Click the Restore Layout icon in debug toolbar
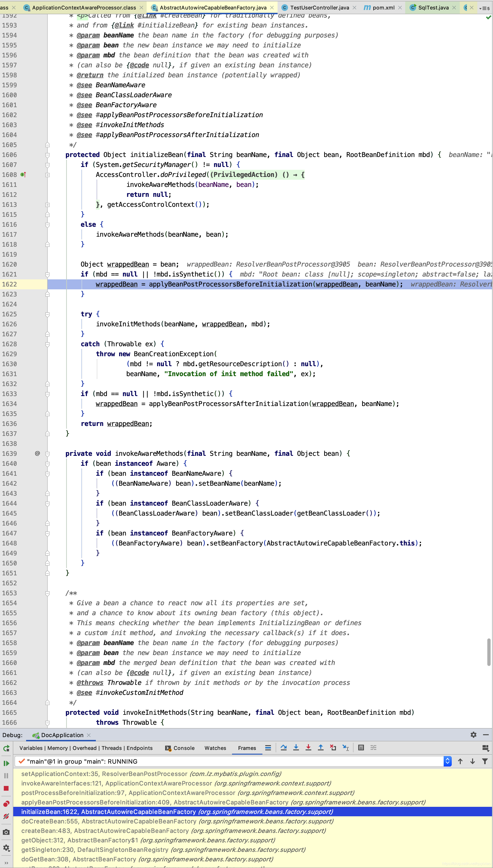Image resolution: width=493 pixels, height=868 pixels. coord(485,748)
